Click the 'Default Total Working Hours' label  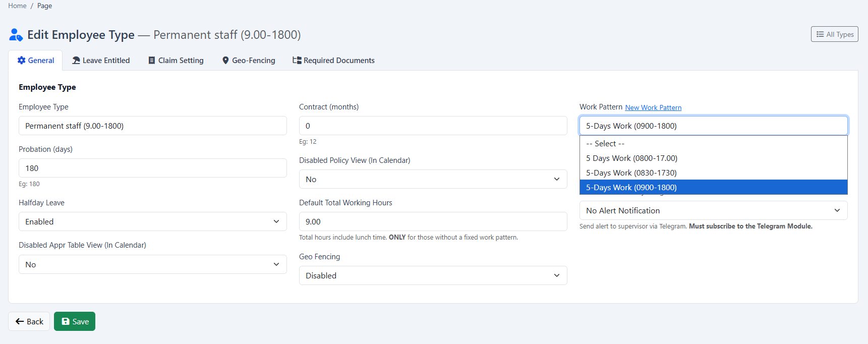[345, 203]
